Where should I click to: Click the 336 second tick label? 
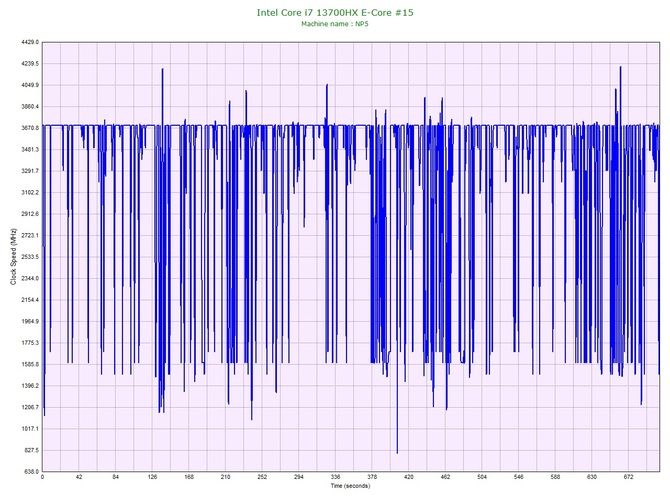pyautogui.click(x=335, y=478)
